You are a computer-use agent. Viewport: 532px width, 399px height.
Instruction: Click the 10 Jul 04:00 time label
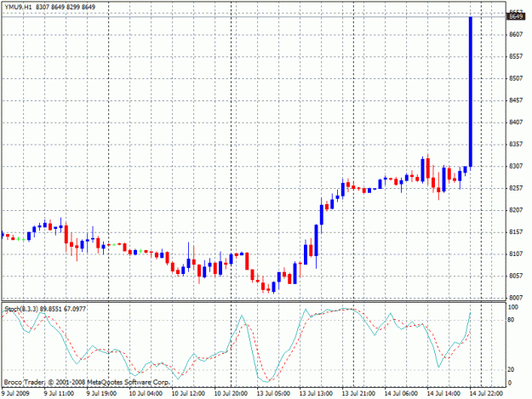(x=146, y=393)
